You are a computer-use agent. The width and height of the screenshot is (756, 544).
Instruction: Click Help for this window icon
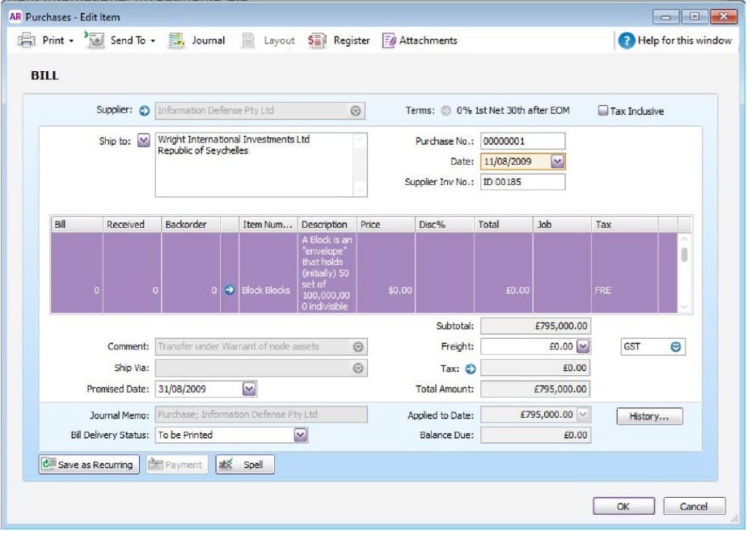(627, 40)
